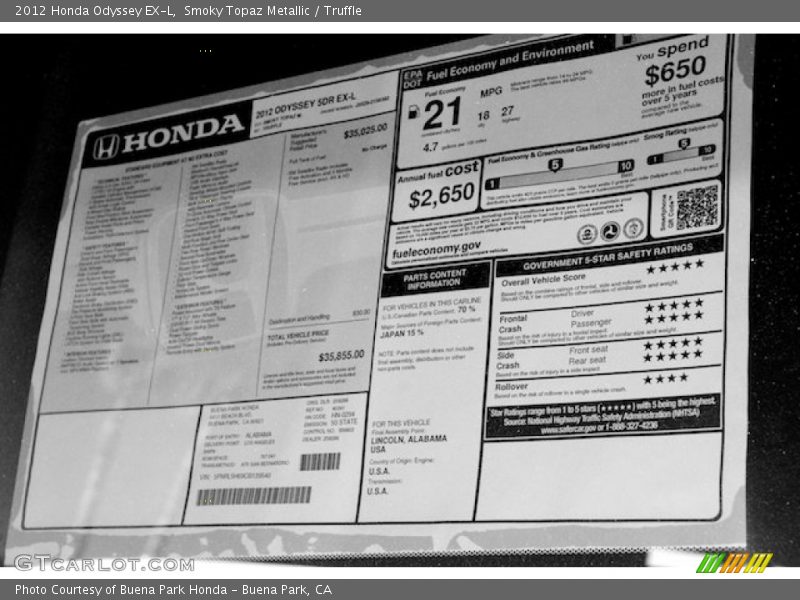
Task: Click "U.S.A." under Country of Origin Engine
Action: 379,471
